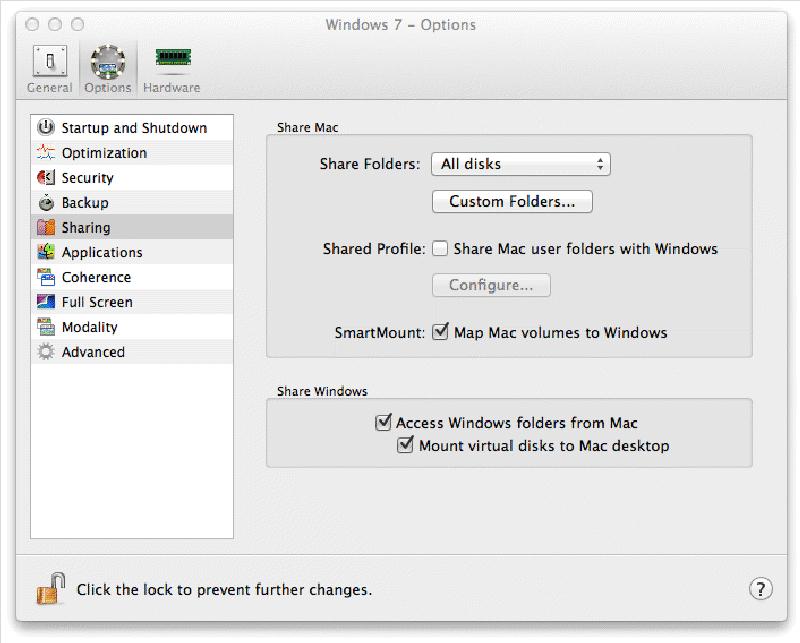Uncheck Map Mac volumes to Windows
The image size is (800, 643).
tap(440, 332)
